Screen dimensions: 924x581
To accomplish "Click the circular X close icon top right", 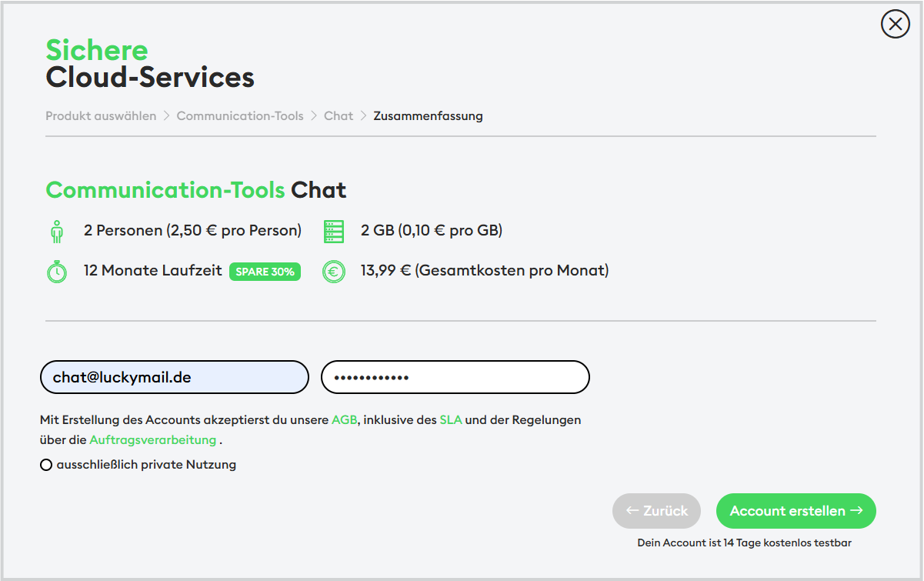I will (895, 24).
